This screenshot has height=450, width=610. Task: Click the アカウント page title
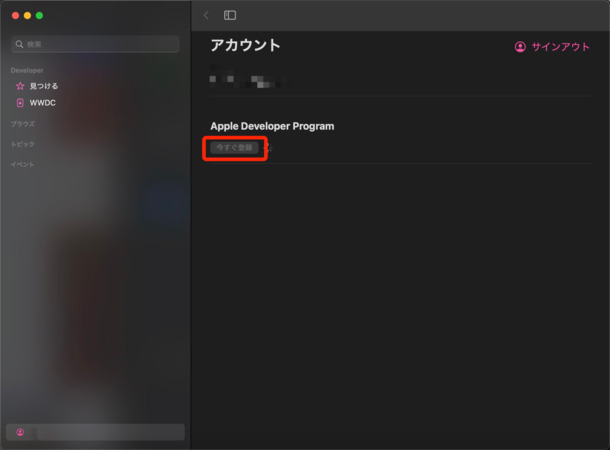tap(245, 45)
